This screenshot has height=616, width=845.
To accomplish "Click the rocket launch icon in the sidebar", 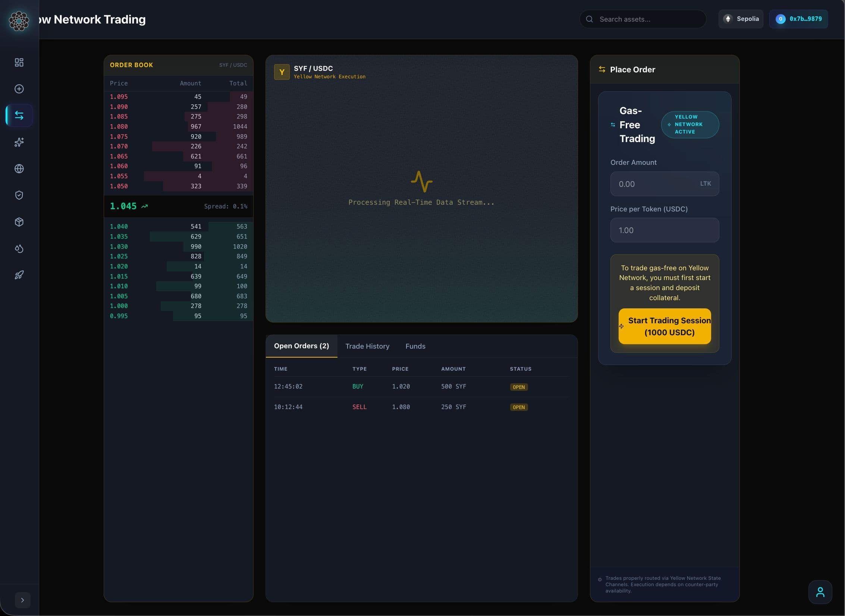I will [19, 275].
